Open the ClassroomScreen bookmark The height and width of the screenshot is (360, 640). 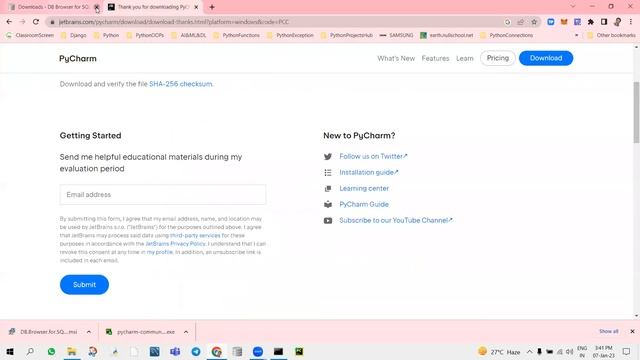pos(30,36)
